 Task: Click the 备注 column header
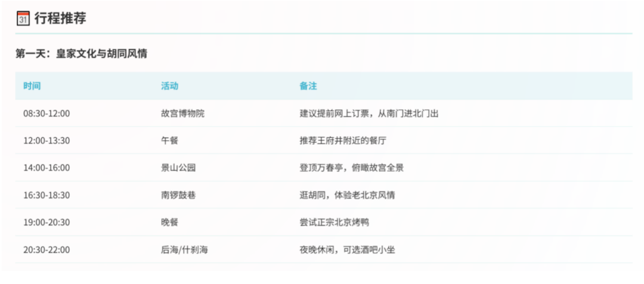click(308, 86)
